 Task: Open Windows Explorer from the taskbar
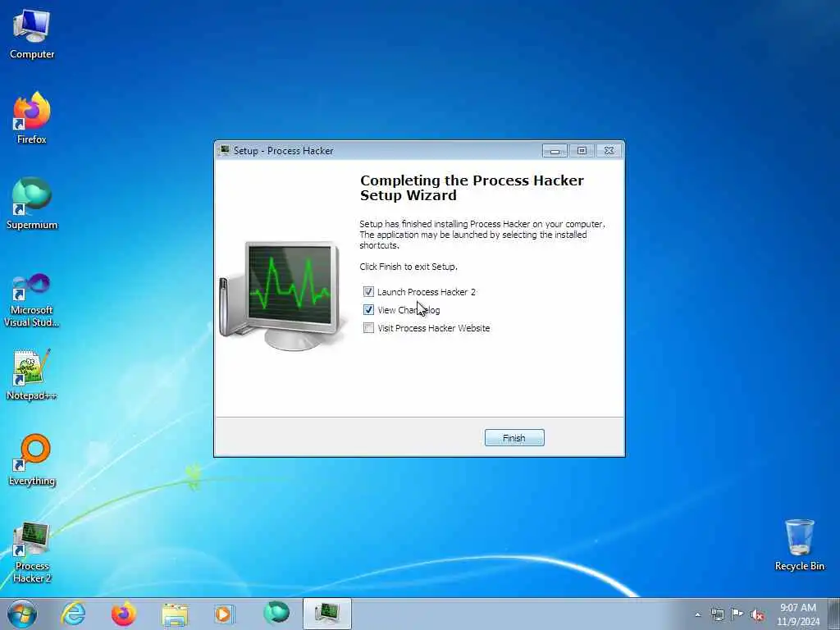click(175, 614)
